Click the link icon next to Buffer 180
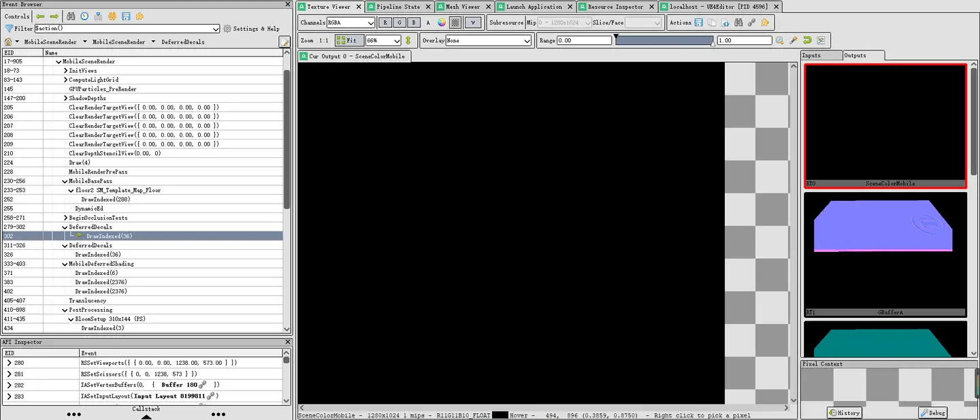 (202, 385)
